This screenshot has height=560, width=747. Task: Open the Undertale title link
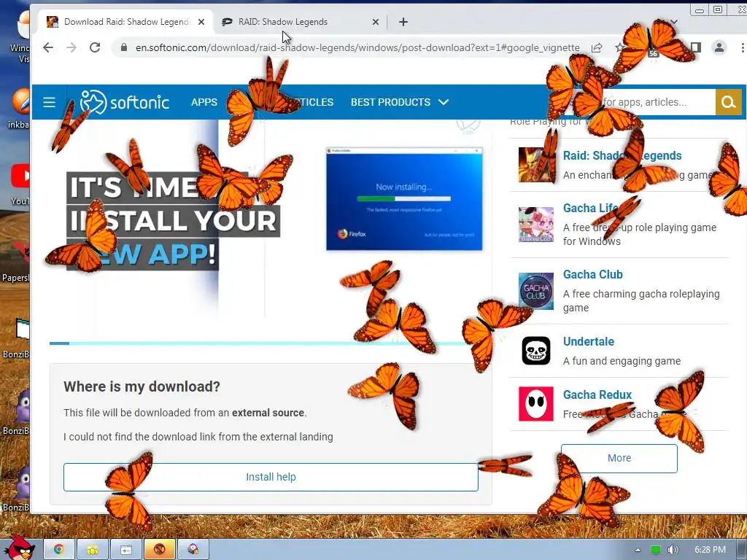point(589,341)
